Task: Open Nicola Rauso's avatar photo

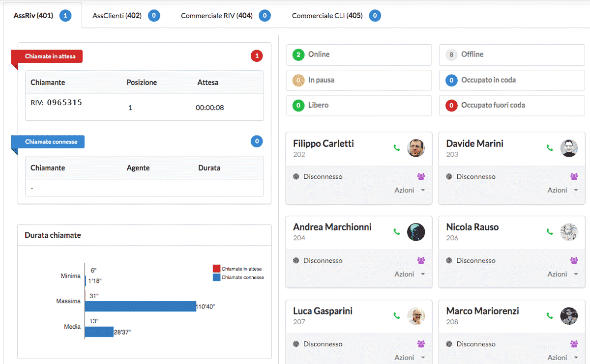Action: pyautogui.click(x=569, y=232)
